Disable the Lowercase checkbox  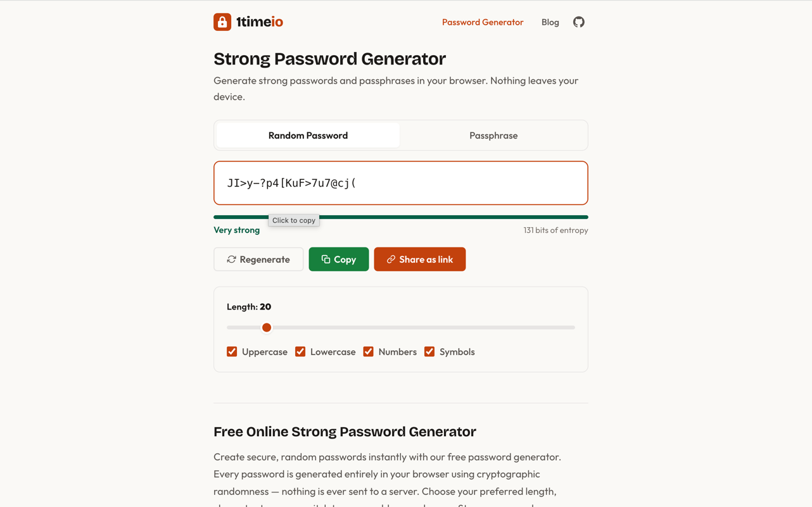point(300,352)
